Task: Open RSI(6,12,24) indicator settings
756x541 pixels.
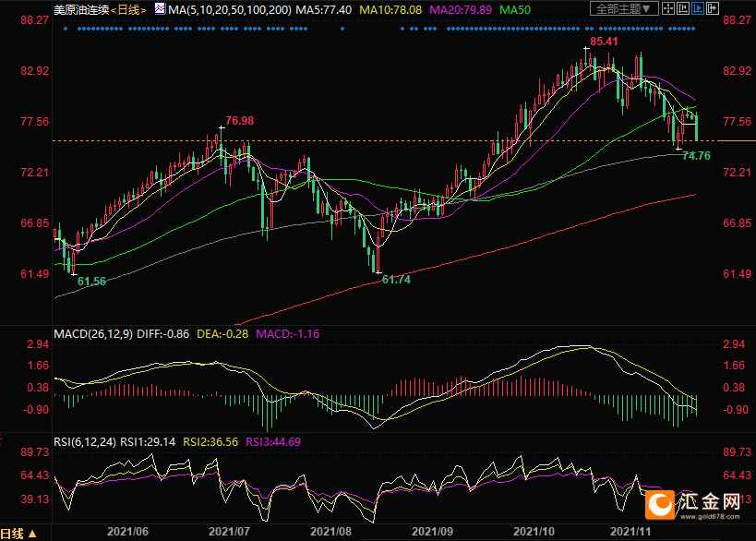Action: [85, 441]
